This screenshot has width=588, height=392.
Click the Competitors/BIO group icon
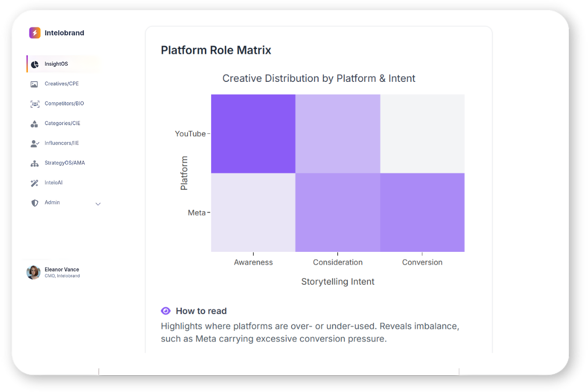pos(34,104)
